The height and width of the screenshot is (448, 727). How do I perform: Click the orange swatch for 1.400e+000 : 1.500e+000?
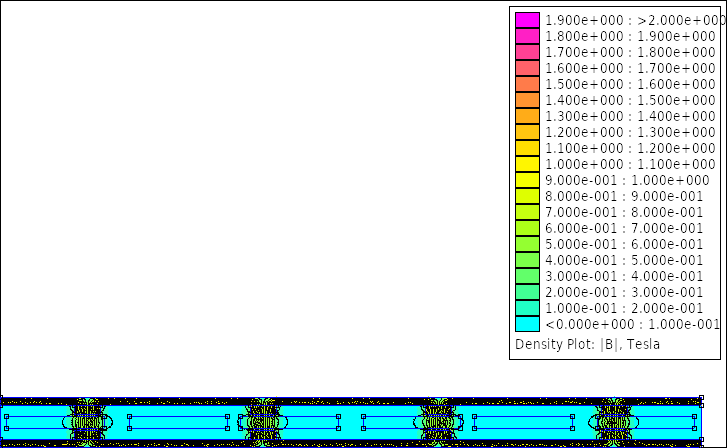point(527,100)
